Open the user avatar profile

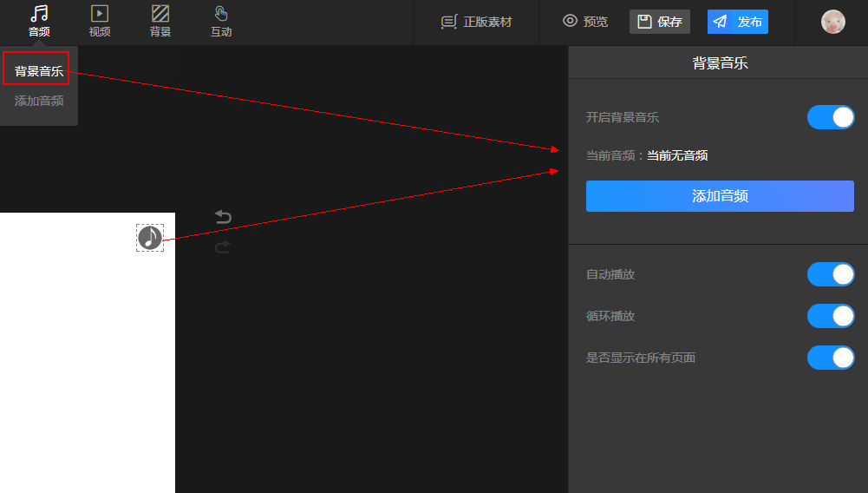pyautogui.click(x=832, y=23)
